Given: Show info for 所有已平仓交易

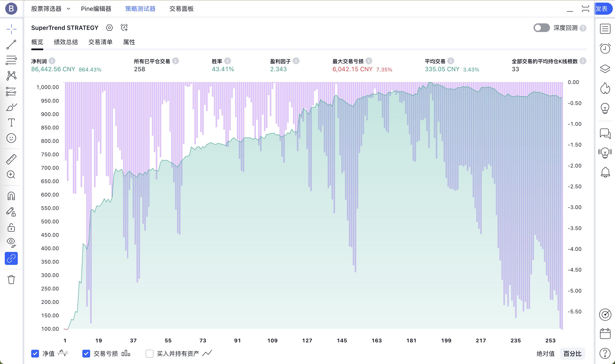Looking at the screenshot, I should 175,61.
